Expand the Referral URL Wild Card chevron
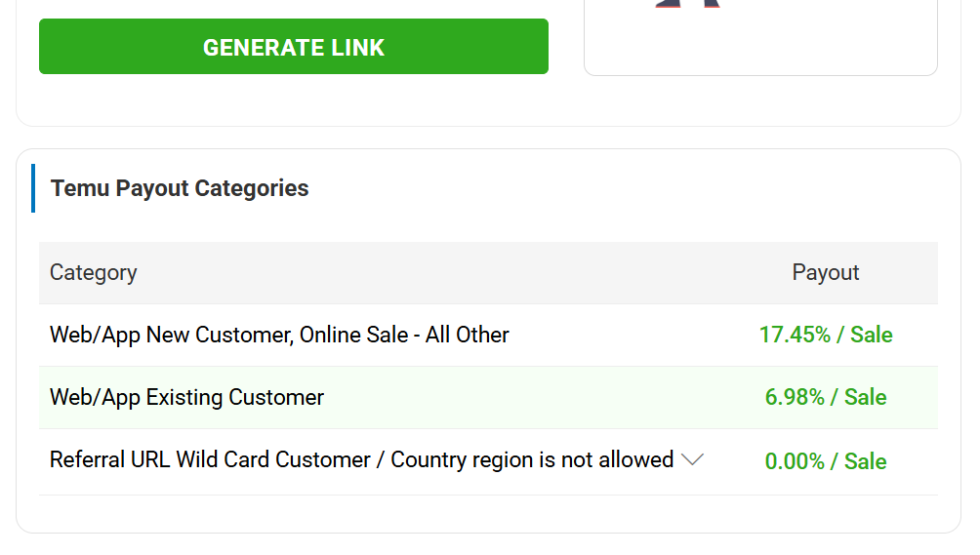 pos(692,459)
